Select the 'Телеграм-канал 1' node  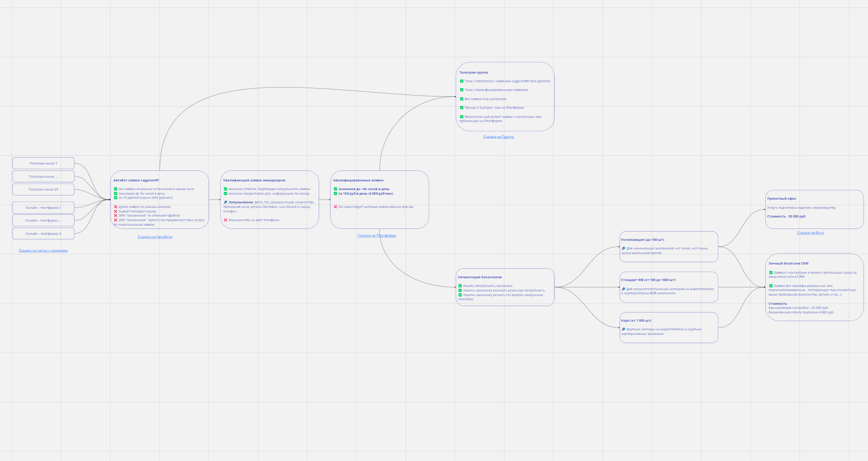(x=43, y=164)
